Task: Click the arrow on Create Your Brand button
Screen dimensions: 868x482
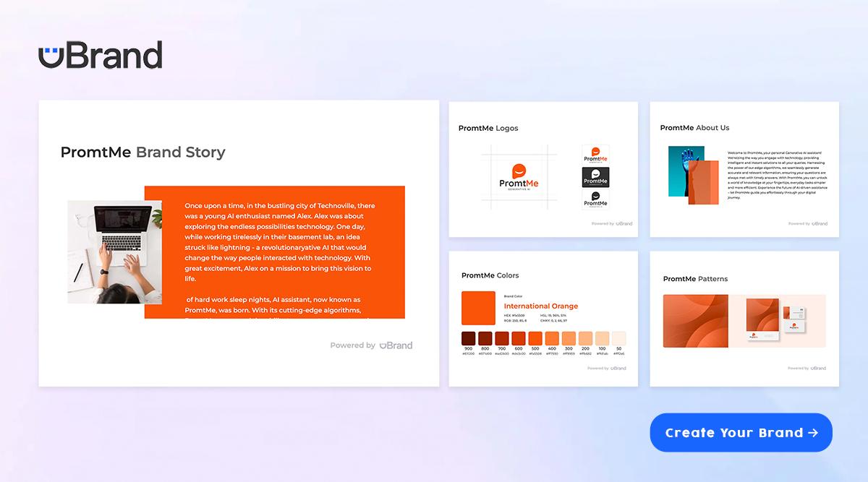Action: [813, 433]
